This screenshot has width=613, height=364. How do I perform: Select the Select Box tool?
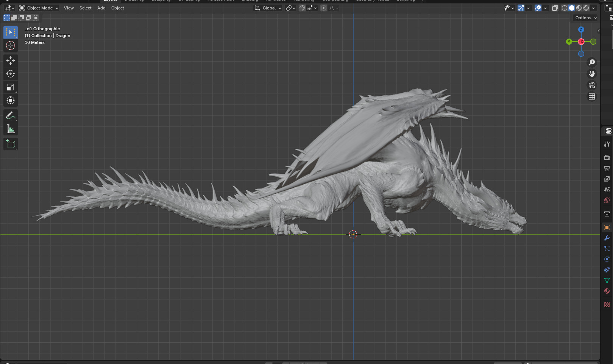pyautogui.click(x=11, y=33)
